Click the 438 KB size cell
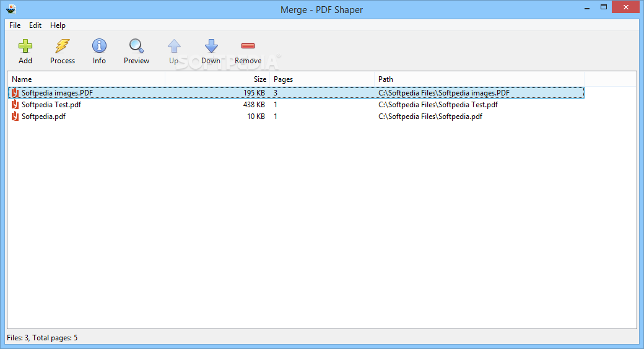This screenshot has height=349, width=644. pyautogui.click(x=254, y=105)
